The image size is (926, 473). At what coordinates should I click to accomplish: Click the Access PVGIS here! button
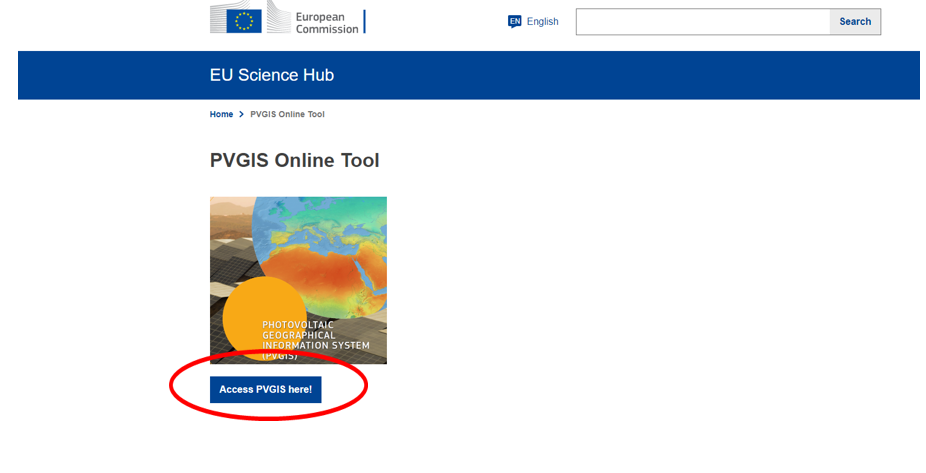pos(265,390)
